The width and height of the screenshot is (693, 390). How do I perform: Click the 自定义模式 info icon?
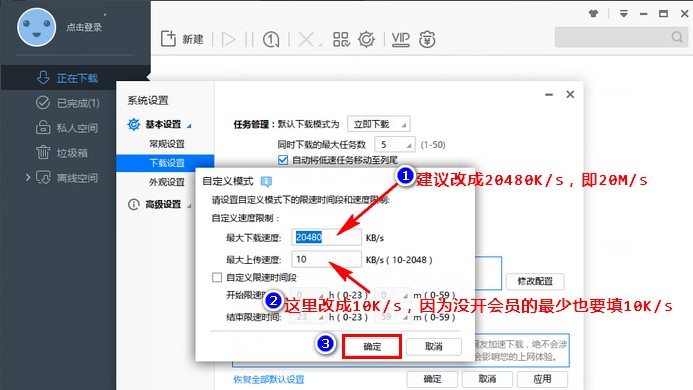pyautogui.click(x=266, y=181)
